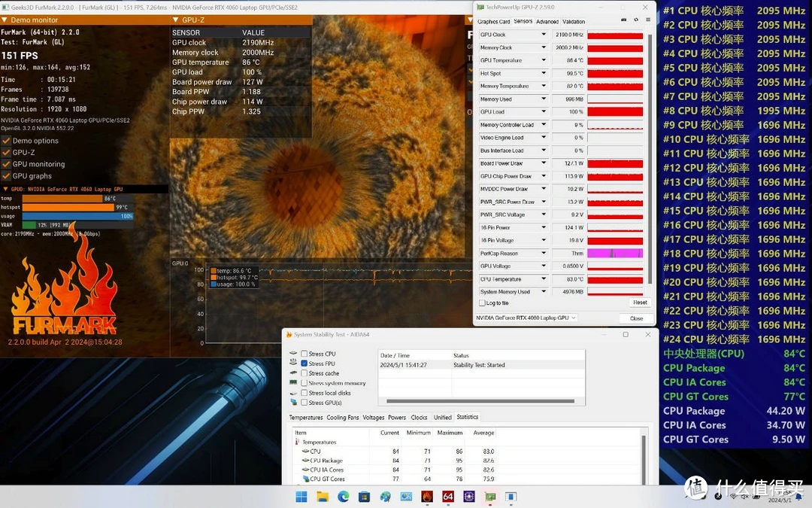Screen dimensions: 812x508
Task: Click GPU-Z refresh icon
Action: tap(636, 20)
